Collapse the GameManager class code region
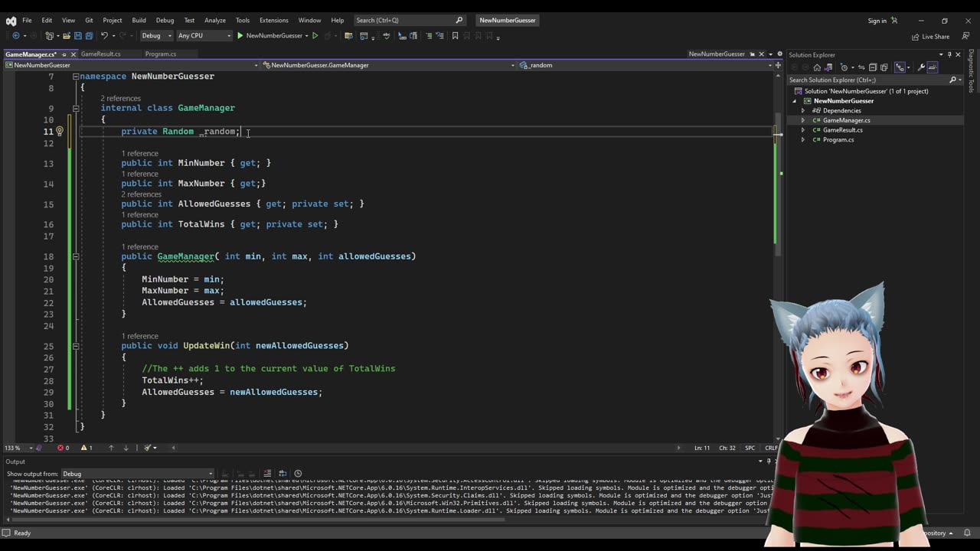Screen dimensions: 980x551 click(x=76, y=108)
